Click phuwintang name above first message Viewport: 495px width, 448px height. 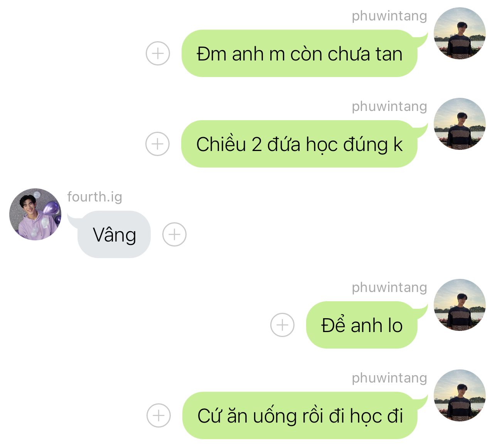pos(389,16)
